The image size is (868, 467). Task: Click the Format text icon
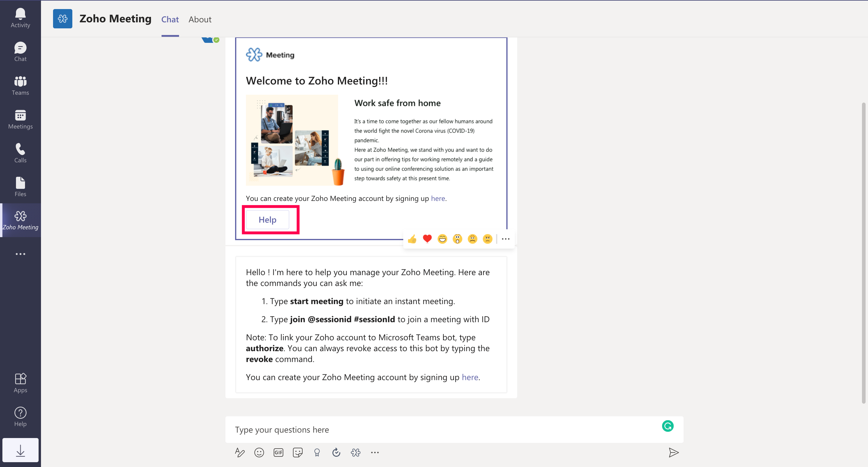point(240,453)
